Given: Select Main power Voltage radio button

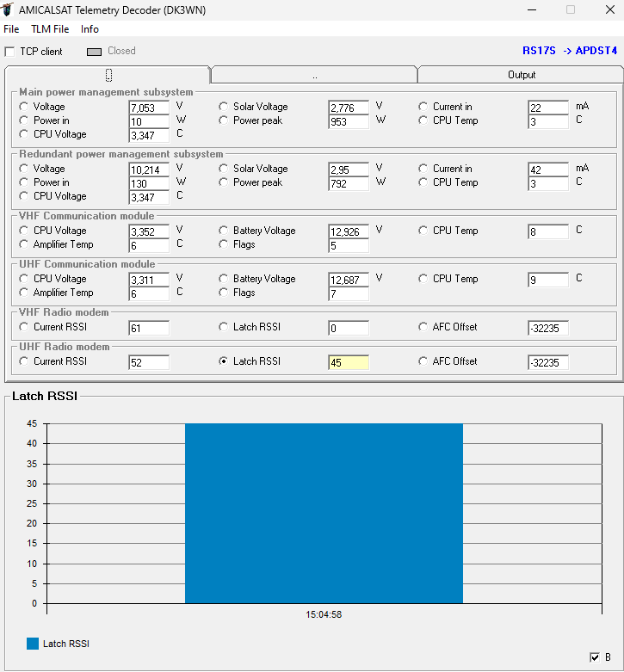Looking at the screenshot, I should 23,107.
